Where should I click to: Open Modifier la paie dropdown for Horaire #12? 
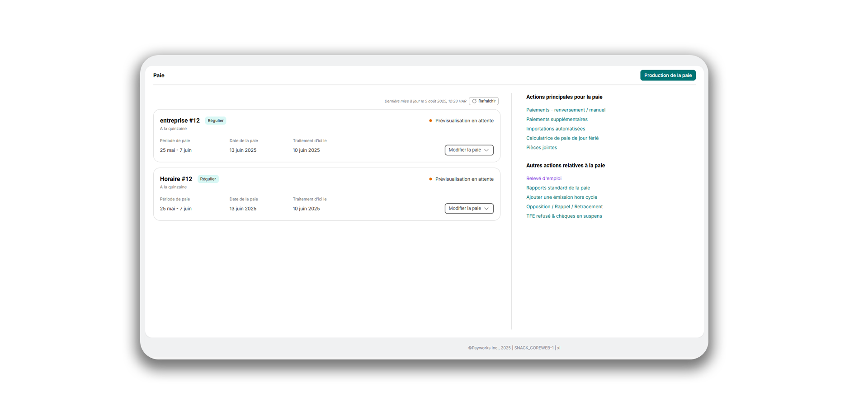tap(469, 209)
